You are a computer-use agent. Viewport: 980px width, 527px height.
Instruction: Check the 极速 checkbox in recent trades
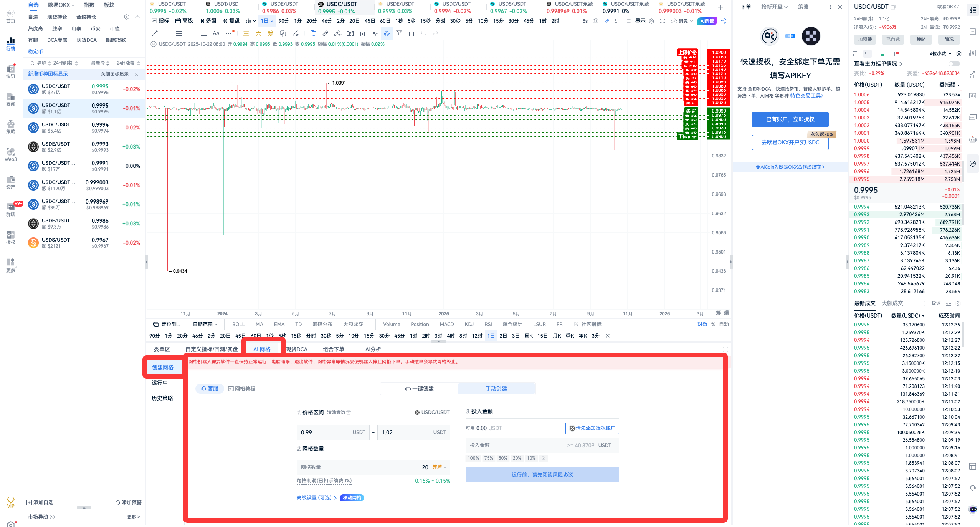tap(926, 303)
